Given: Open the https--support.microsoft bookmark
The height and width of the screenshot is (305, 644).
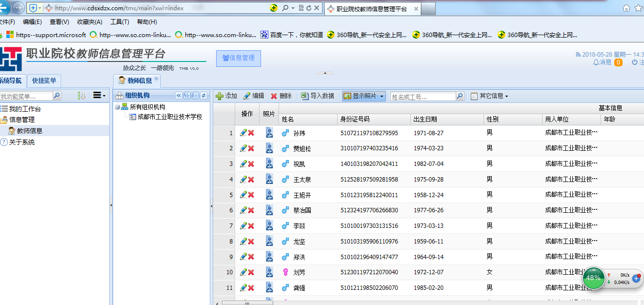Looking at the screenshot, I should (46, 35).
